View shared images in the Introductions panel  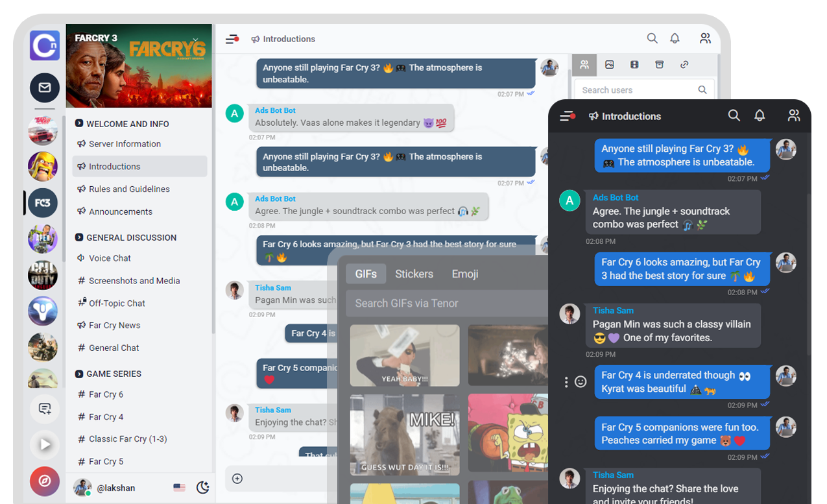coord(609,64)
